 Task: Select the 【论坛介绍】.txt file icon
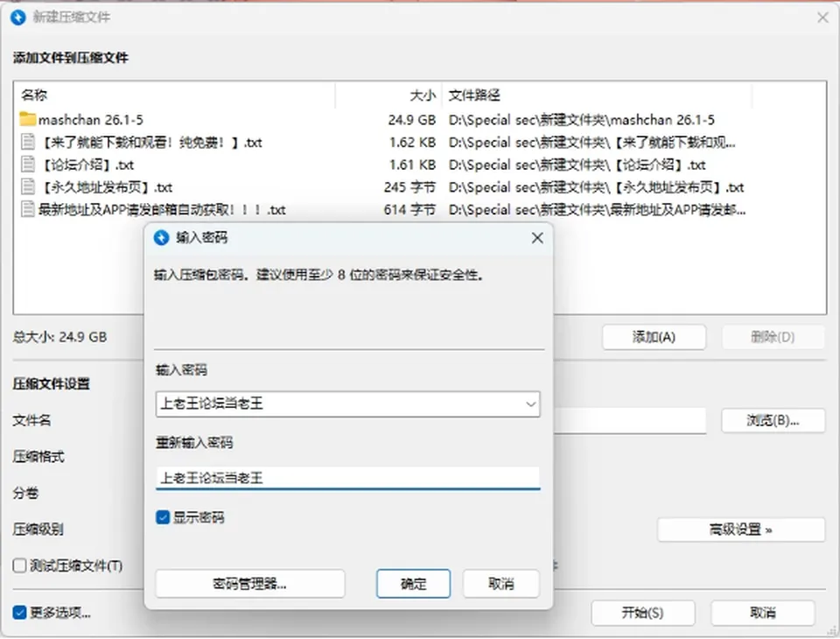click(x=27, y=164)
